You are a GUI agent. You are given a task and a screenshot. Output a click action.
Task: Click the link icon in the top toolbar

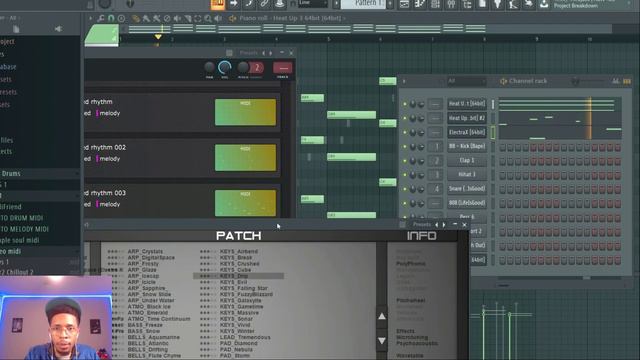264,4
